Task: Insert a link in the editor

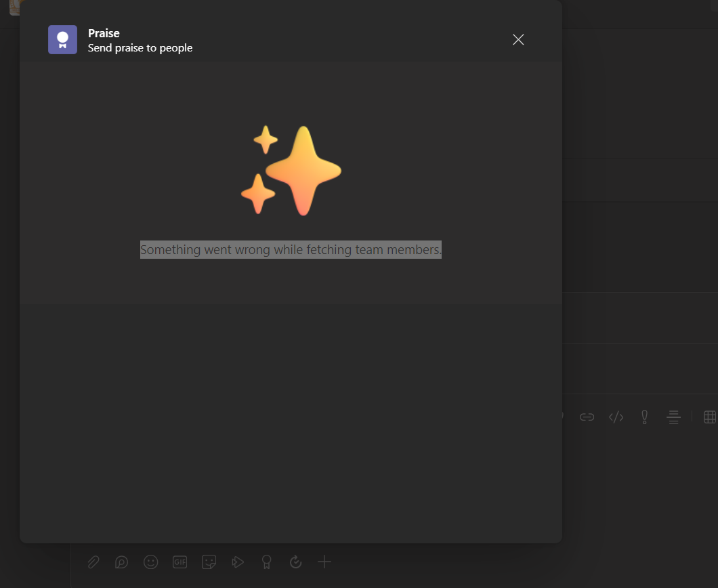Action: point(587,417)
